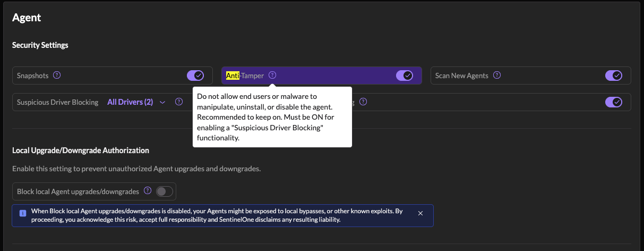Disable the Anti-Tamper toggle
Image resolution: width=644 pixels, height=251 pixels.
[x=405, y=76]
